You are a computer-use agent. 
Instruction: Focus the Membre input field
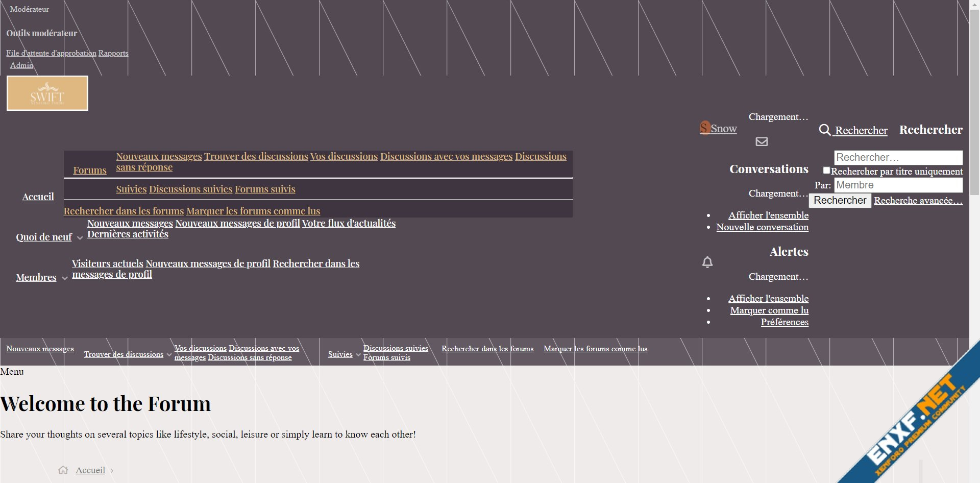pos(898,185)
